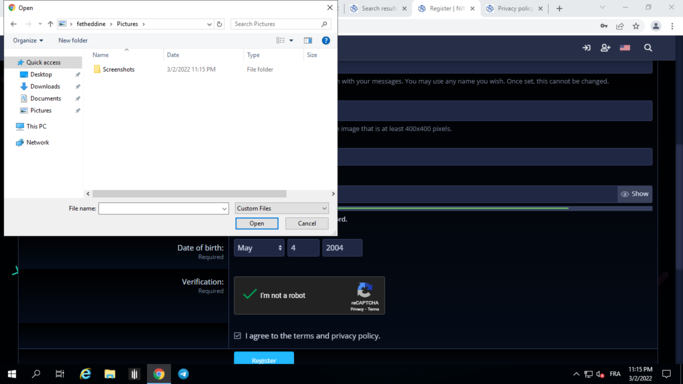Screen dimensions: 683x384
Task: Select Downloads in the navigation pane
Action: tap(45, 86)
